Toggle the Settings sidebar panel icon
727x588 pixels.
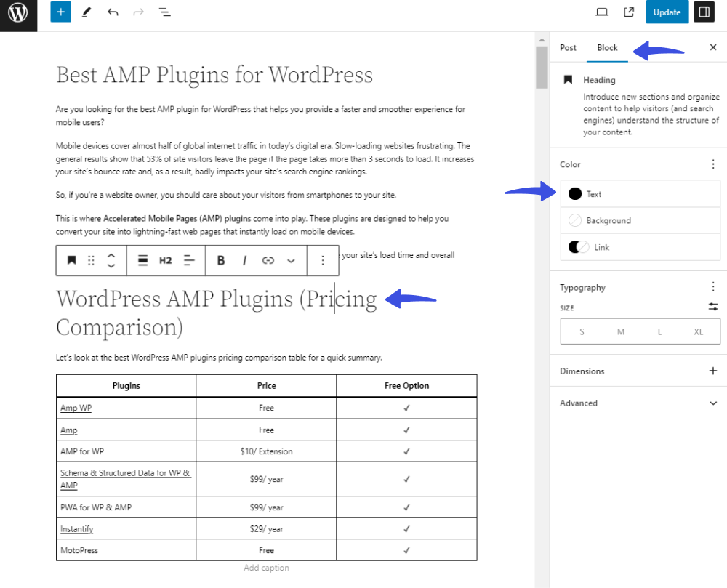(x=704, y=12)
